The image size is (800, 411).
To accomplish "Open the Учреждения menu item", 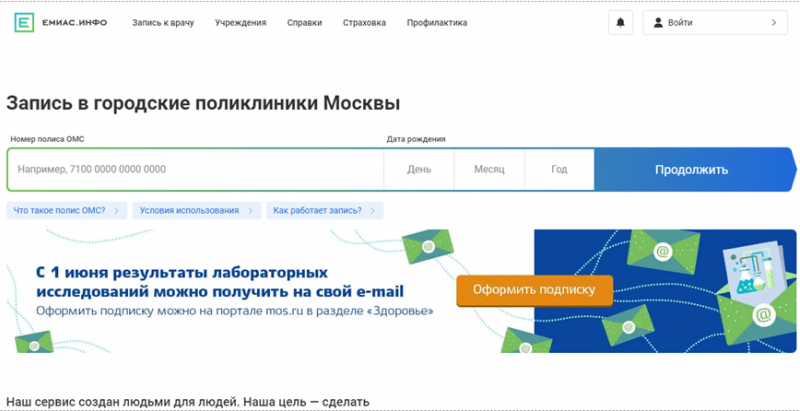I will point(240,23).
